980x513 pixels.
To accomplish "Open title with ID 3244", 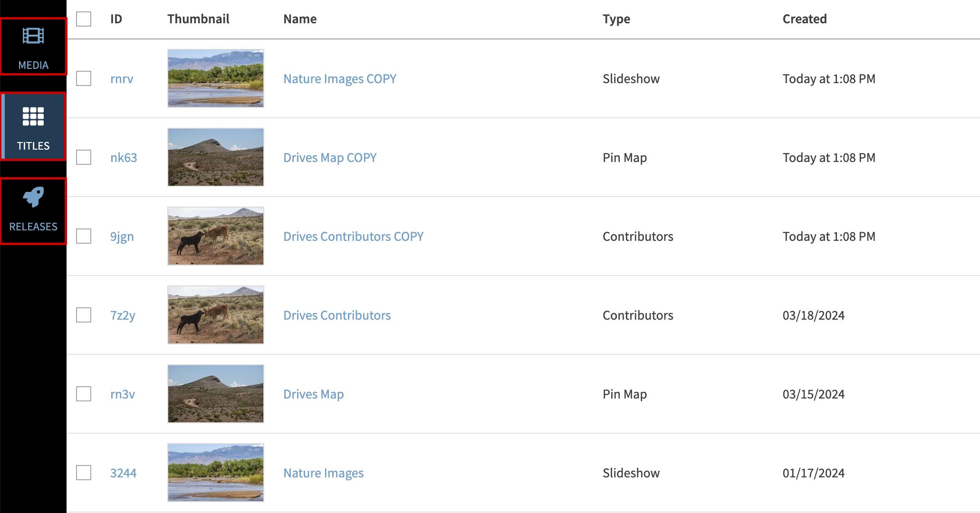I will click(123, 473).
